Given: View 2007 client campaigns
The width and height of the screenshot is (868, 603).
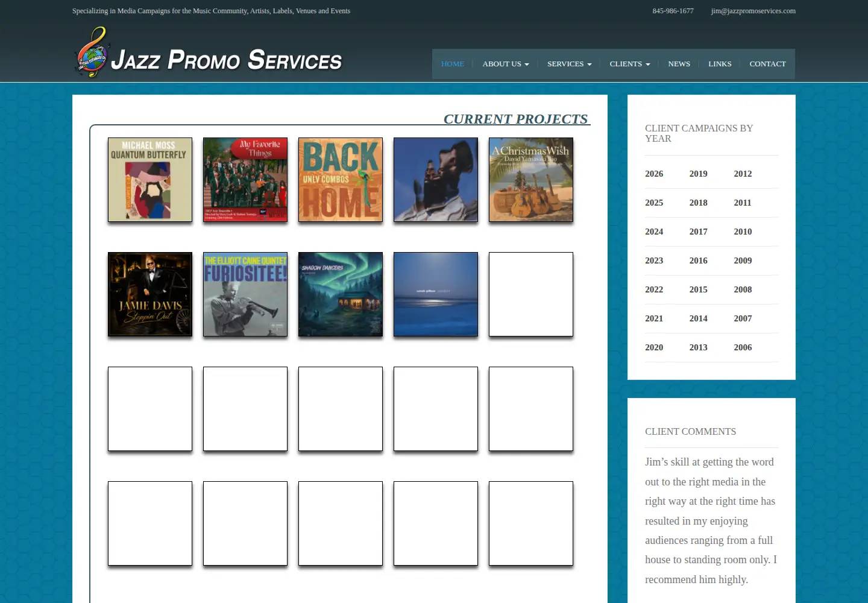Looking at the screenshot, I should [x=743, y=318].
